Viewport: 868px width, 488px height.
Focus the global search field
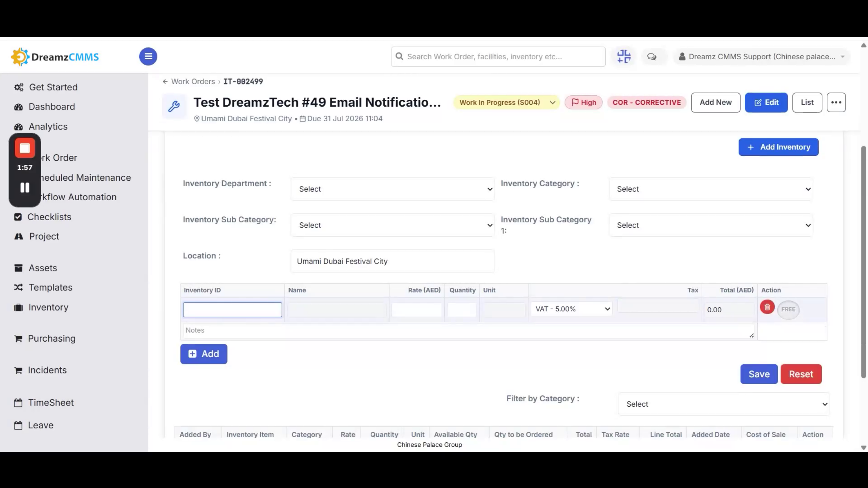tap(498, 57)
